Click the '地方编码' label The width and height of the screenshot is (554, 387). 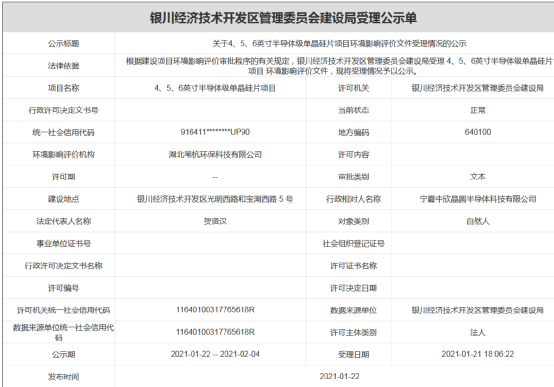point(354,133)
